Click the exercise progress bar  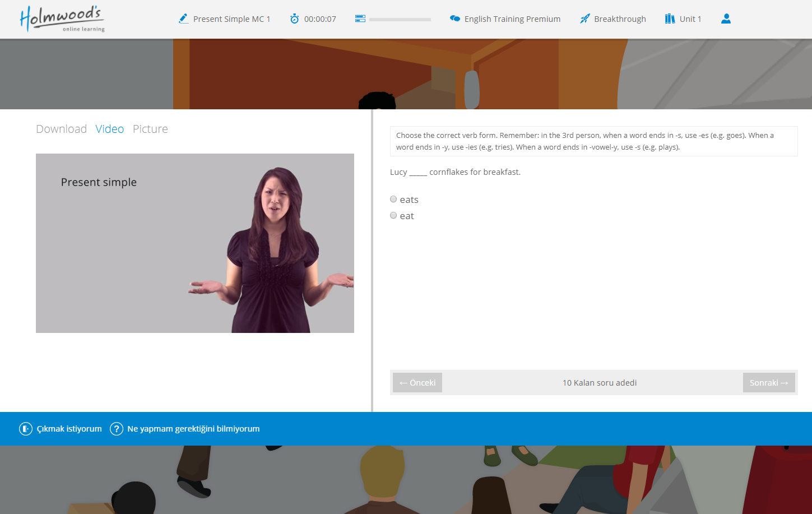tap(400, 19)
